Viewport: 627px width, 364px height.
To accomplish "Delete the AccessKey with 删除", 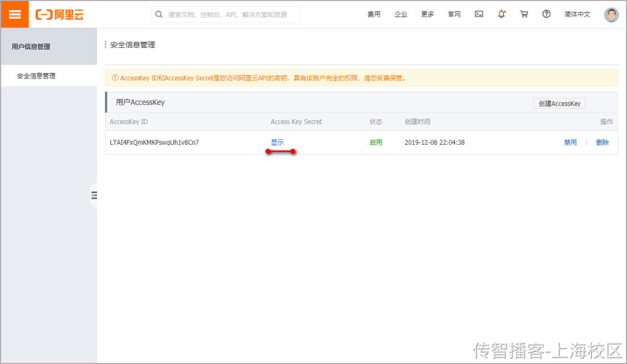I will (602, 142).
